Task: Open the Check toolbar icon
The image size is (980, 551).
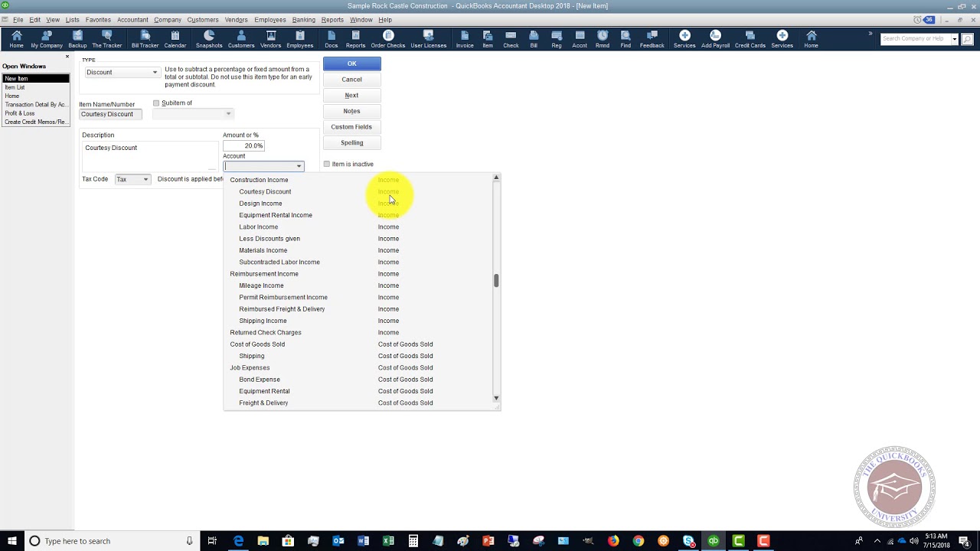Action: [511, 39]
